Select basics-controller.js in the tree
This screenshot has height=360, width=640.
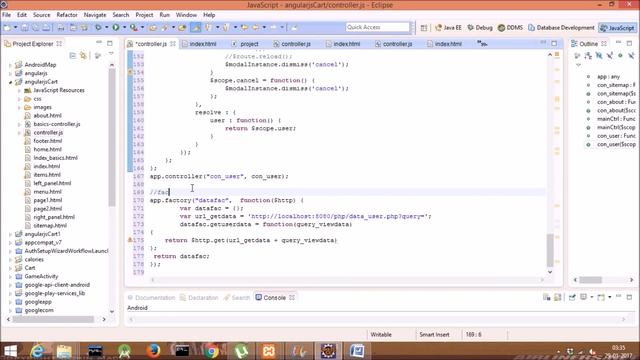coord(57,124)
